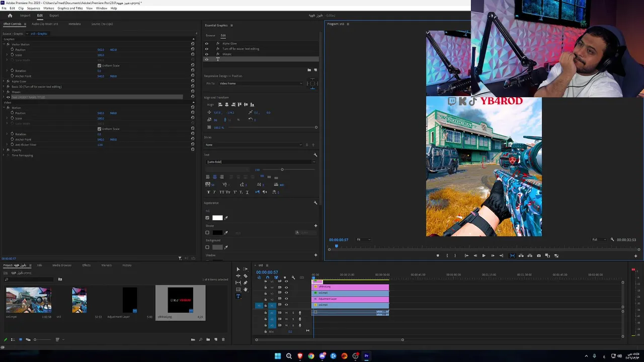Open the File menu
The image size is (644, 362).
pos(4,8)
